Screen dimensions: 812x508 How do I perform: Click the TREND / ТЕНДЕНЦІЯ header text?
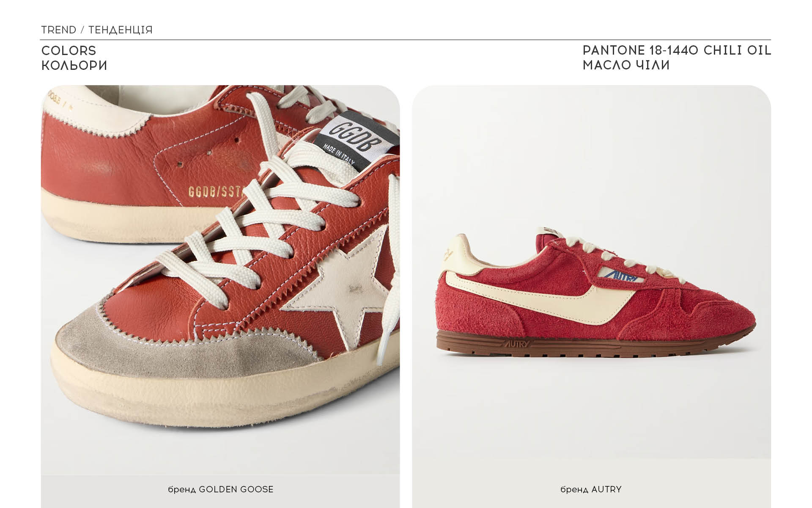(x=97, y=30)
